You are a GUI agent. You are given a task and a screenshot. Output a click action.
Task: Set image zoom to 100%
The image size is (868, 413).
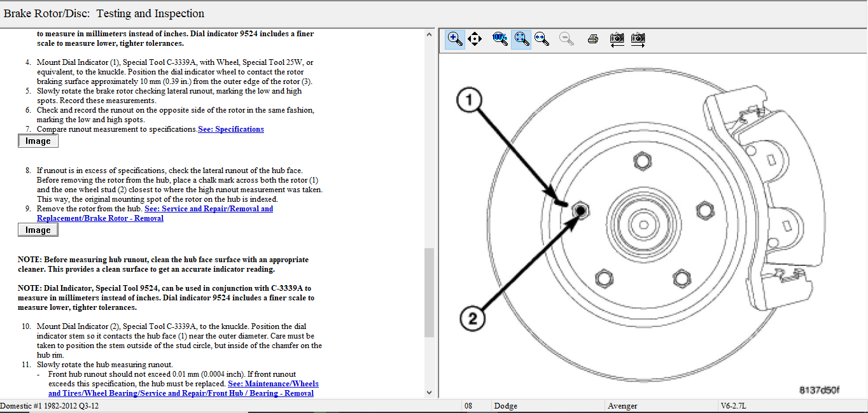pyautogui.click(x=500, y=39)
